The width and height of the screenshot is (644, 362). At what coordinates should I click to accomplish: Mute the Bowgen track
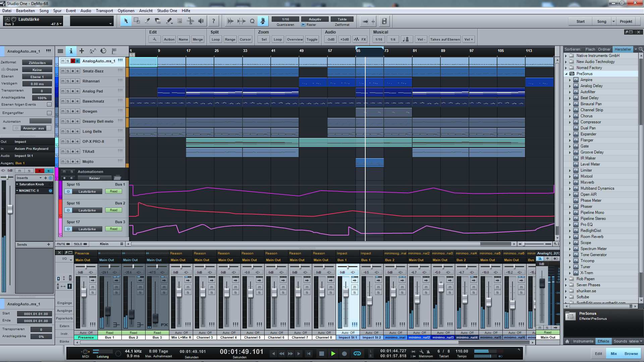tap(63, 111)
